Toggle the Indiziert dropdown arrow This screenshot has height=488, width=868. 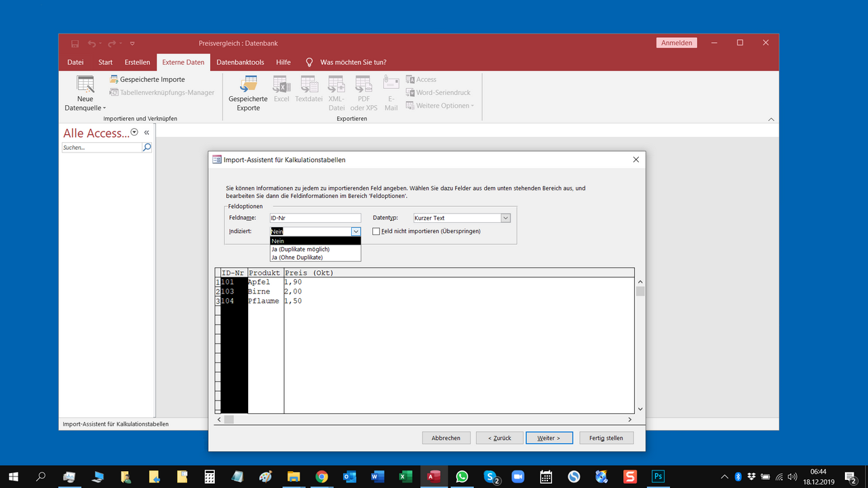[356, 232]
